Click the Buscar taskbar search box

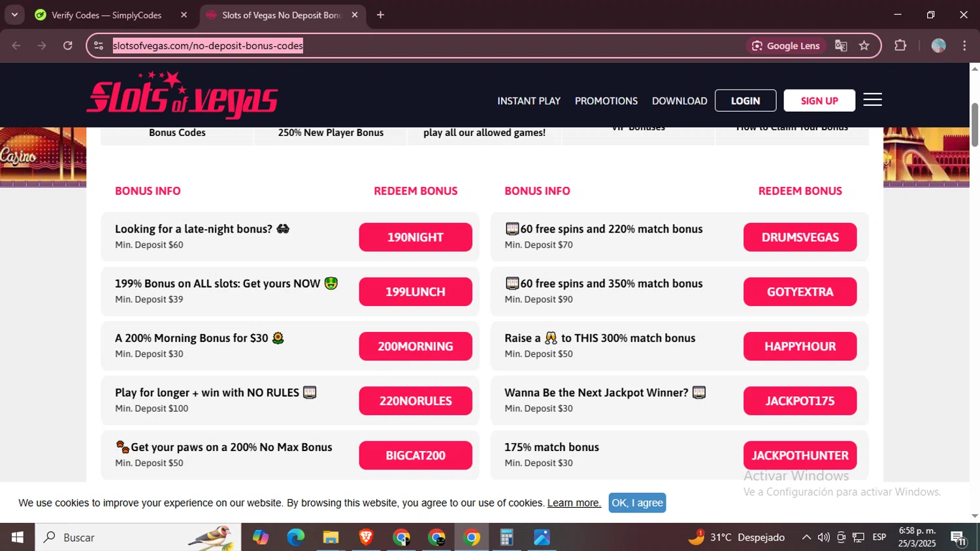tap(138, 537)
